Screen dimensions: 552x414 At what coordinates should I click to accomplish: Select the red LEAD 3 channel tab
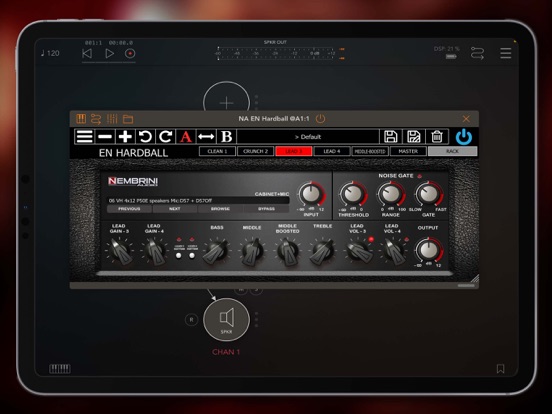point(294,151)
